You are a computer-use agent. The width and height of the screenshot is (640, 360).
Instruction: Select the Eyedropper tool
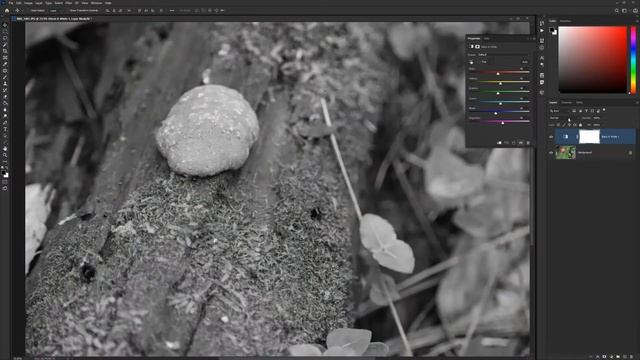point(5,64)
